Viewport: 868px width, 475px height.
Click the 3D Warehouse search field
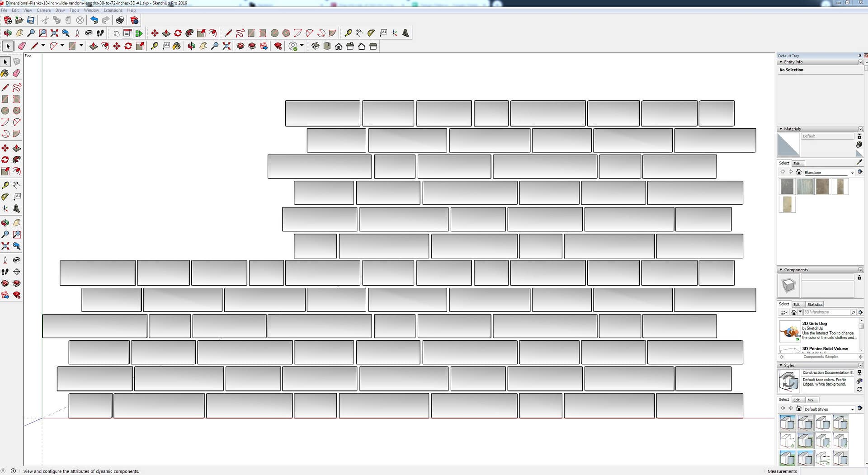(826, 312)
